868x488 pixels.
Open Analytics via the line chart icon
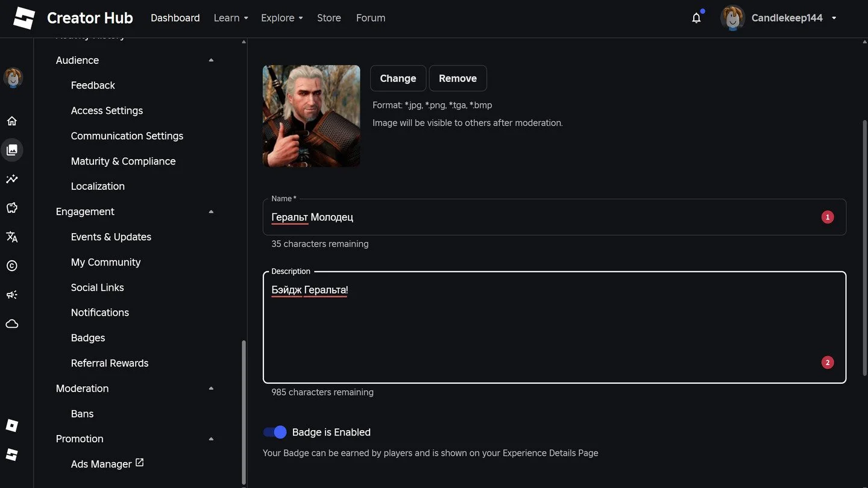[x=12, y=179]
